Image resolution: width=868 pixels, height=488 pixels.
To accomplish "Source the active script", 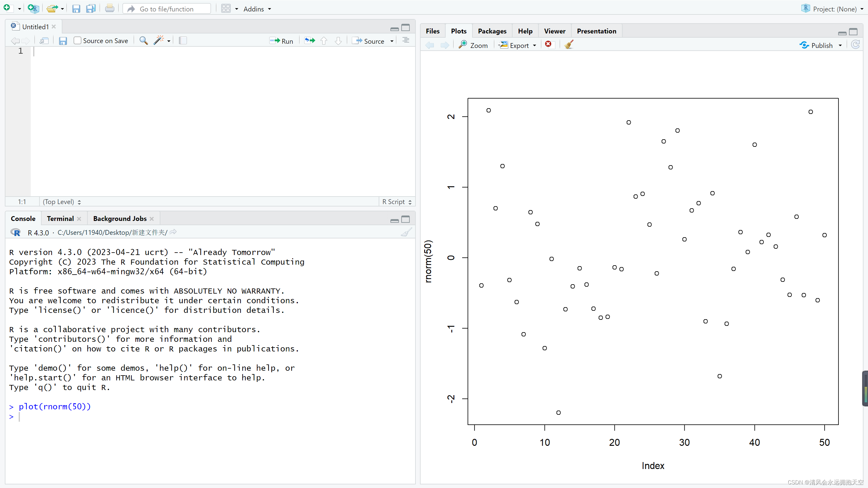I will (368, 41).
